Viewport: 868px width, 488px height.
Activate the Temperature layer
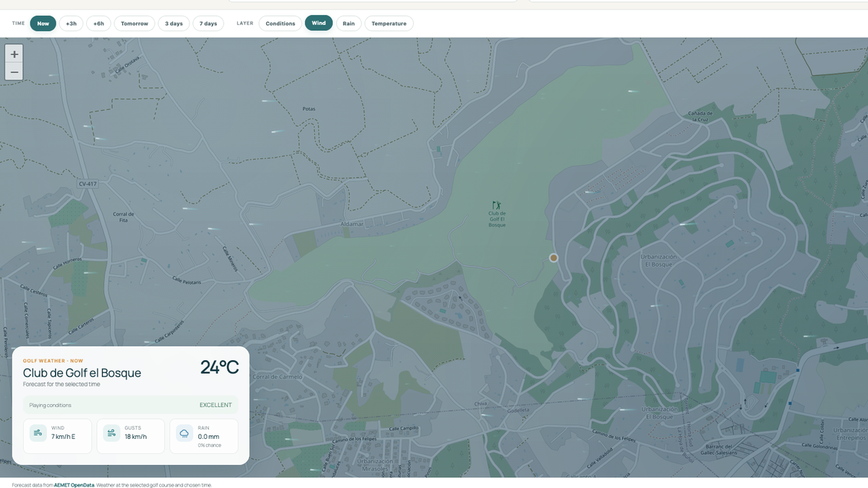tap(389, 23)
